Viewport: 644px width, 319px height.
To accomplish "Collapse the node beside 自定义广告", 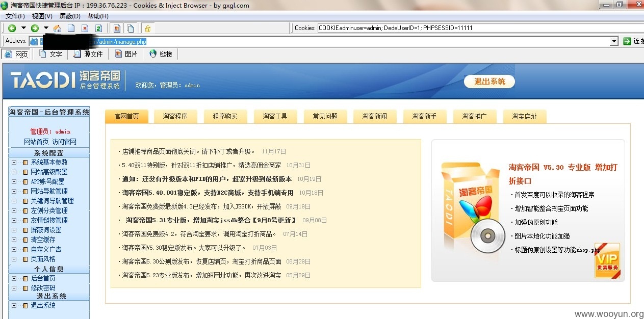I will coord(14,250).
